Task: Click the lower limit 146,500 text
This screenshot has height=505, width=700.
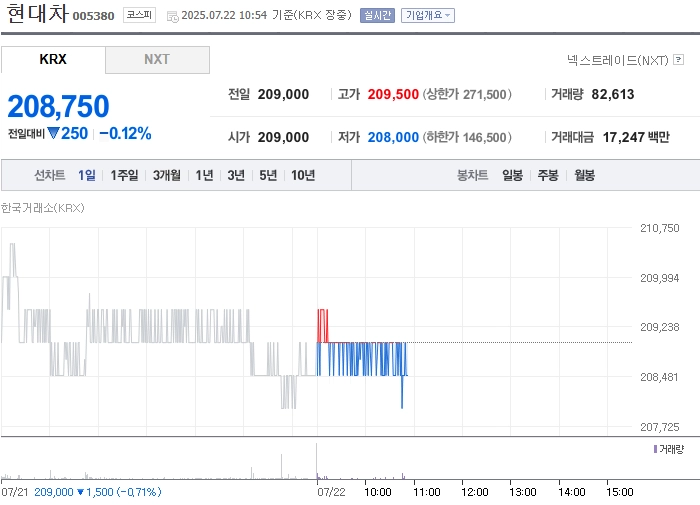Action: 467,137
